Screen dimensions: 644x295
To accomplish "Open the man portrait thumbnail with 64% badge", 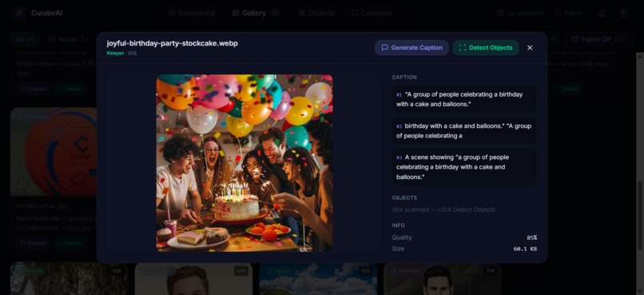I will 193,279.
